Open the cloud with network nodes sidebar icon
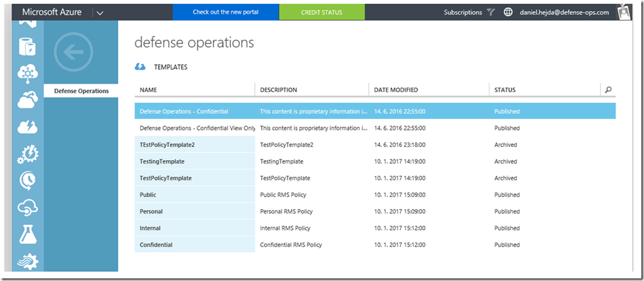 point(28,74)
